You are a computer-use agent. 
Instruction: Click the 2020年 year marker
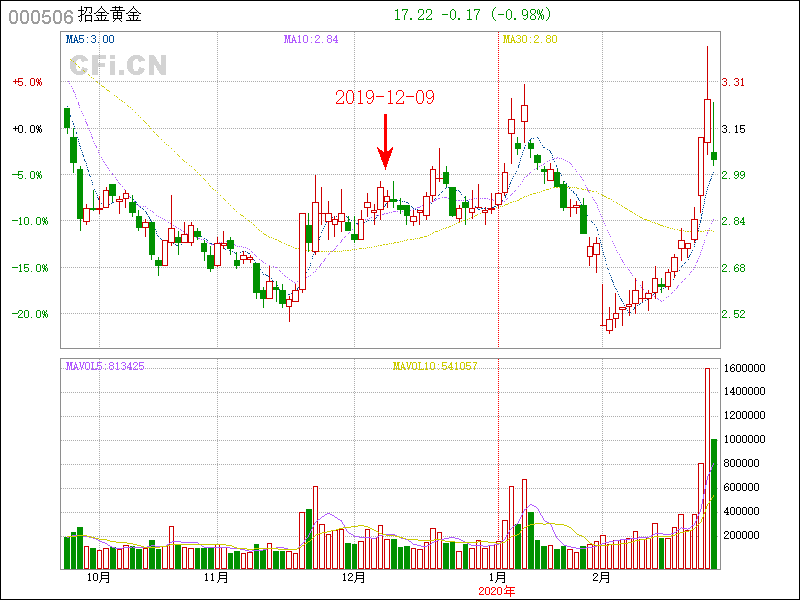pyautogui.click(x=497, y=590)
